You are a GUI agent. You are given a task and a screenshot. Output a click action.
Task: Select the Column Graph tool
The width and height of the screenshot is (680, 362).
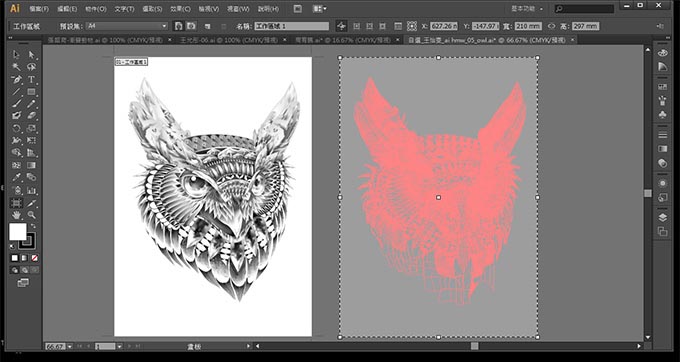coord(31,190)
